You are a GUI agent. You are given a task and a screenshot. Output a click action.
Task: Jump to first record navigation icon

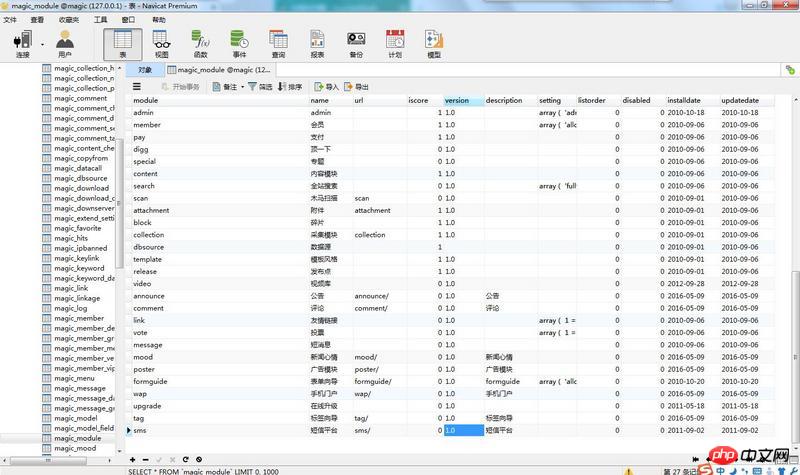point(695,460)
